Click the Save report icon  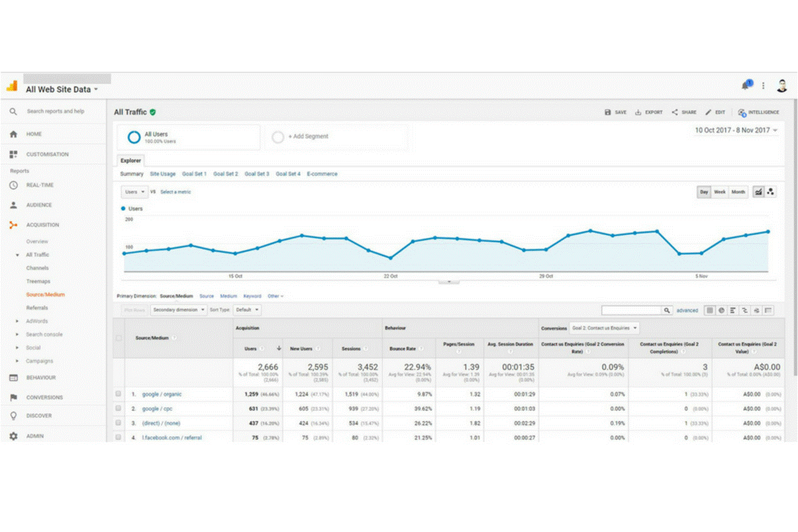point(615,112)
